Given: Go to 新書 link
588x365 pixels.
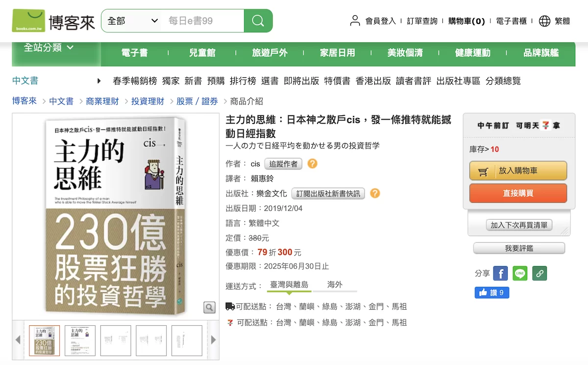Looking at the screenshot, I should 194,81.
